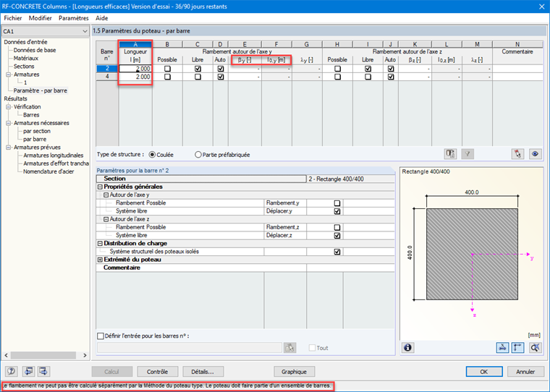Open the CA1 case dropdown
The height and width of the screenshot is (392, 550).
(85, 31)
